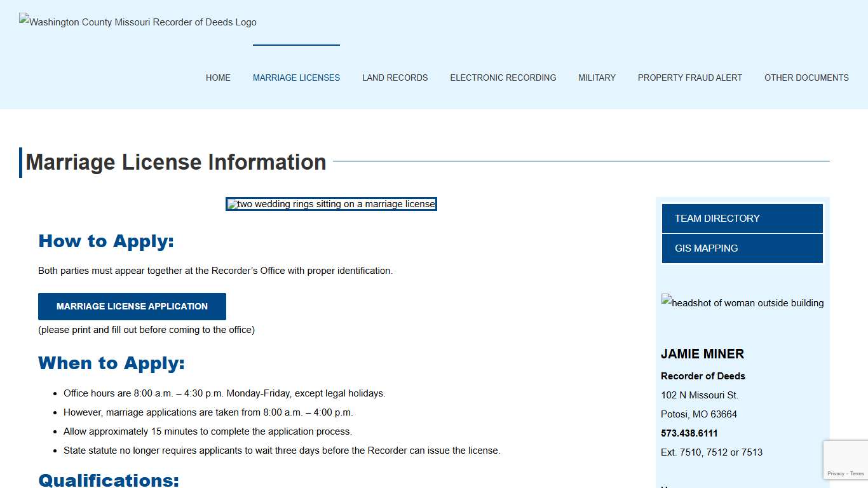The image size is (868, 488).
Task: Open the LAND RECORDS page
Action: point(395,78)
